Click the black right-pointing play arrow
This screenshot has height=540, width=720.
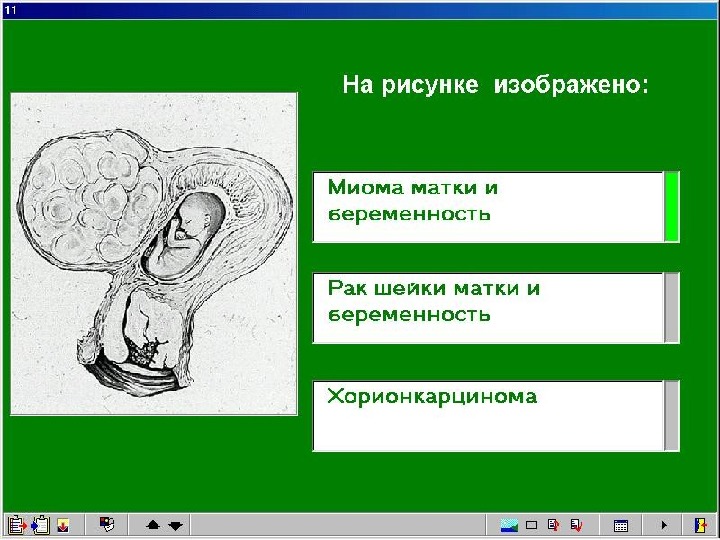[x=664, y=525]
